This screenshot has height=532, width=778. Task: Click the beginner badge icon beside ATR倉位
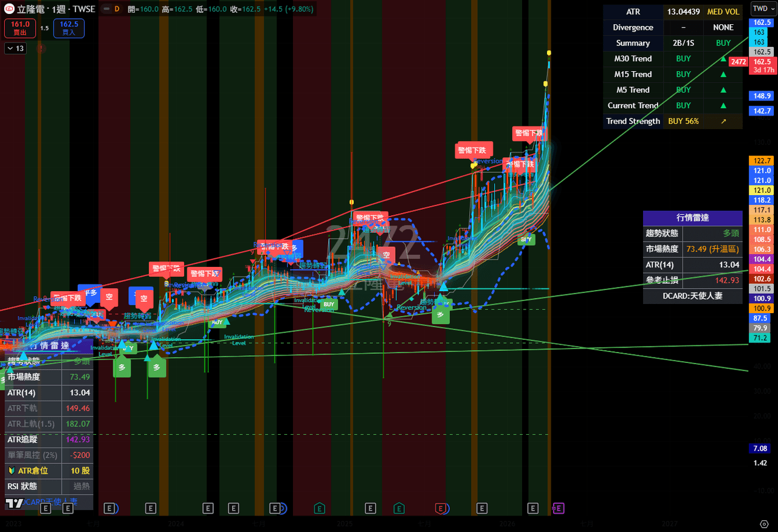[x=12, y=471]
